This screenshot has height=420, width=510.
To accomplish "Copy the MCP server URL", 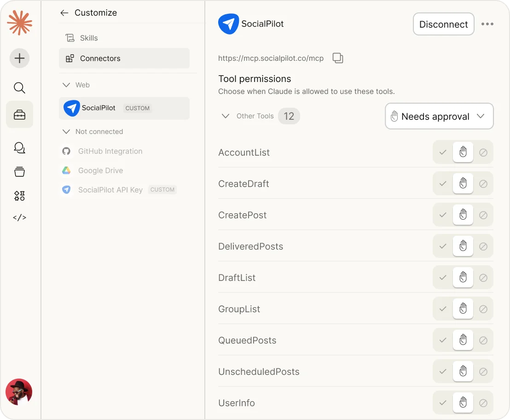I will [x=338, y=58].
